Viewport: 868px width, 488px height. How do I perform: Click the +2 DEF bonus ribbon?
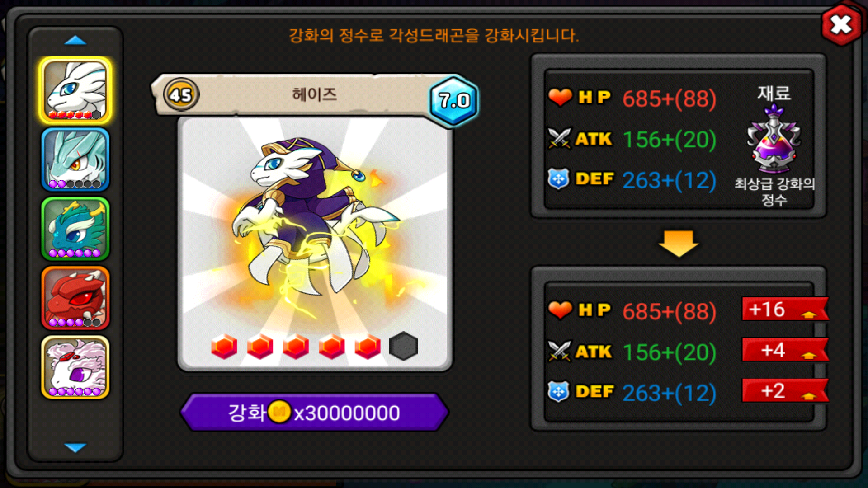[786, 390]
